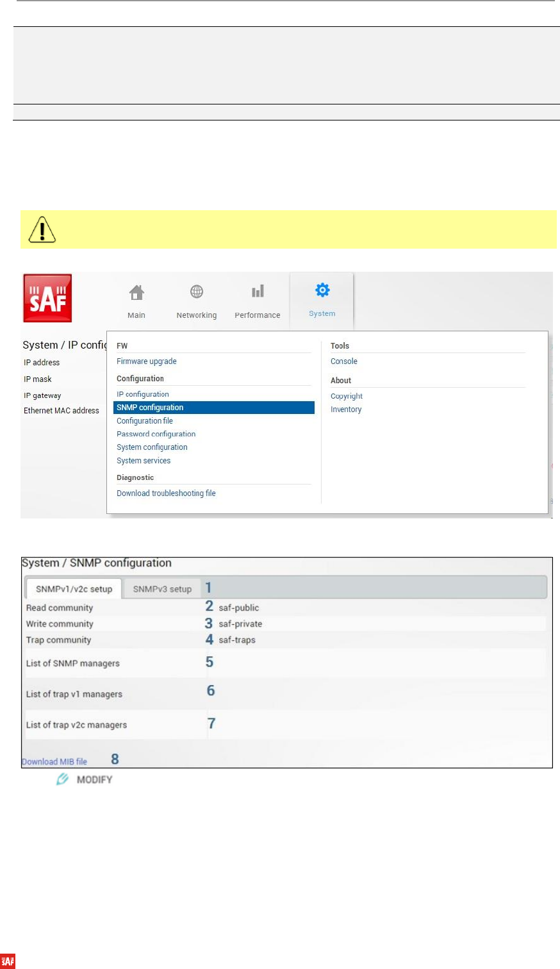Click the Trap community label
The width and height of the screenshot is (560, 969).
tap(59, 640)
